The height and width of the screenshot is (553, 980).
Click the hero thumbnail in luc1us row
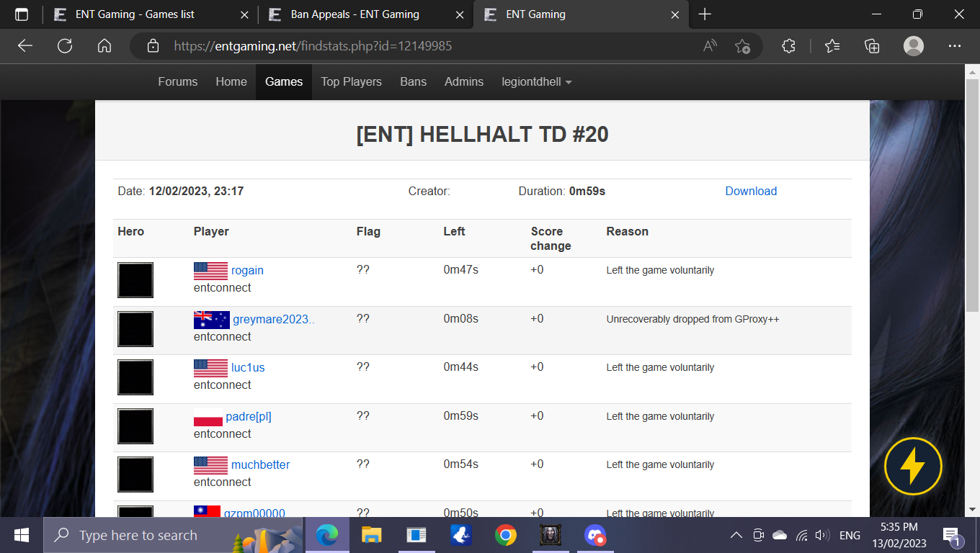click(x=135, y=377)
